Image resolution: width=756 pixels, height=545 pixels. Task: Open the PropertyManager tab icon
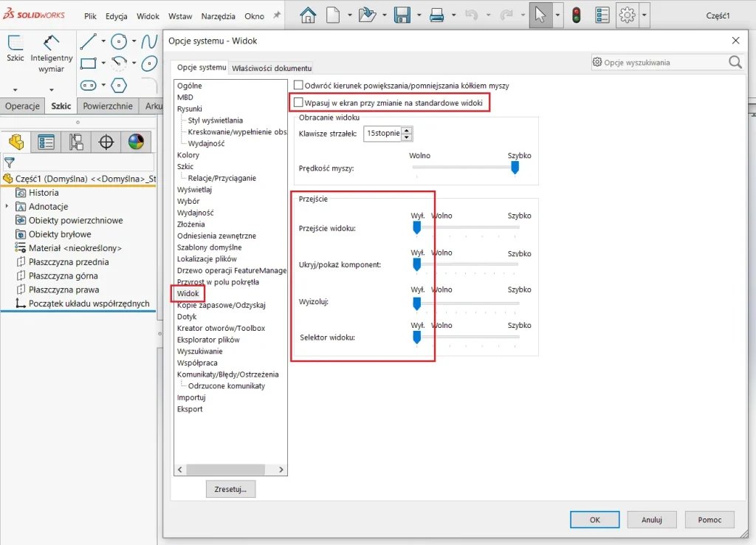point(46,142)
